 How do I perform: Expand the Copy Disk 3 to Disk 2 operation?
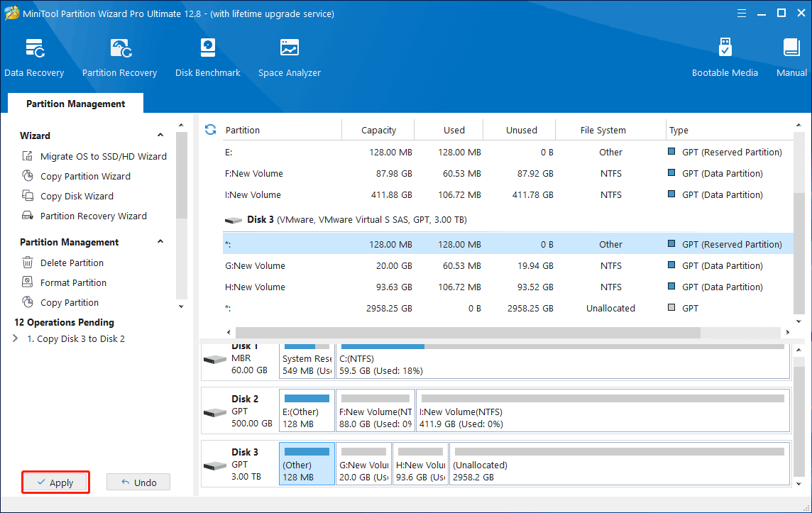pyautogui.click(x=15, y=338)
